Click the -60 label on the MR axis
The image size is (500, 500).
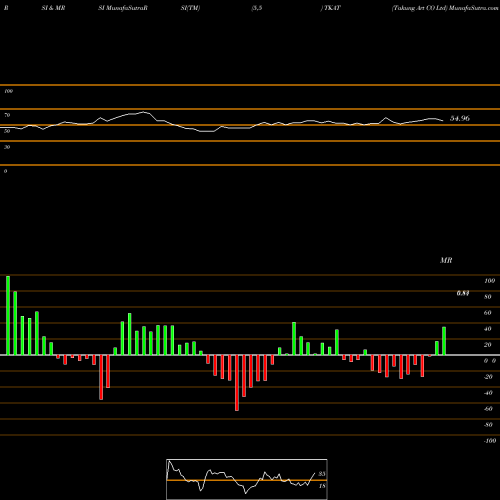(488, 409)
